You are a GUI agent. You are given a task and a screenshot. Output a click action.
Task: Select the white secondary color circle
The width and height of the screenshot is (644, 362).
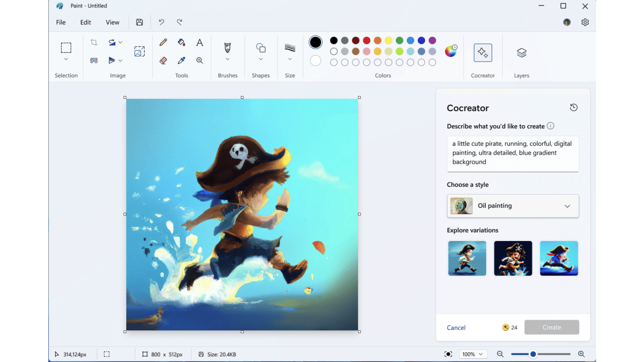tap(316, 61)
